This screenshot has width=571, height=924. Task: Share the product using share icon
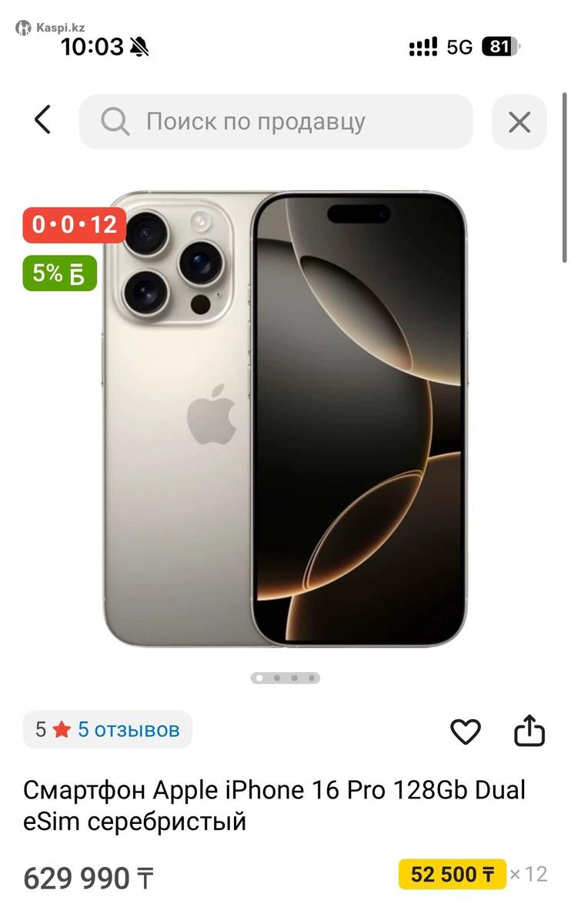click(x=529, y=731)
